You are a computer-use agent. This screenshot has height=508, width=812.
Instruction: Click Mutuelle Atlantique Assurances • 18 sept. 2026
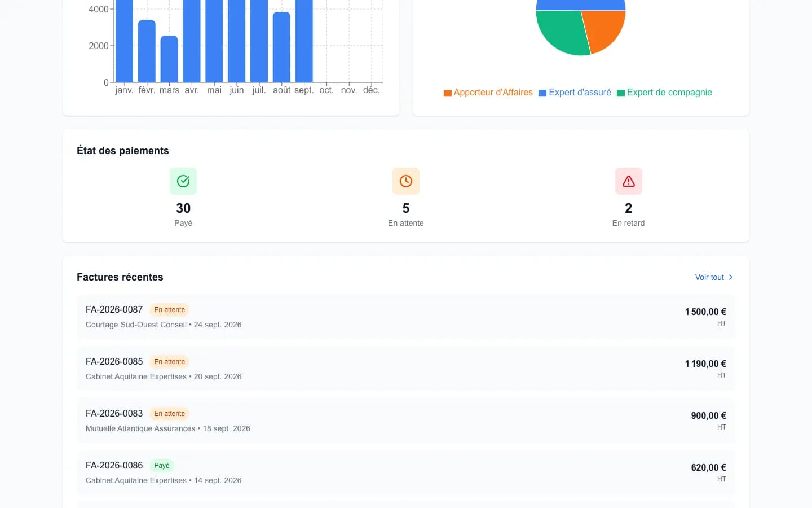168,428
